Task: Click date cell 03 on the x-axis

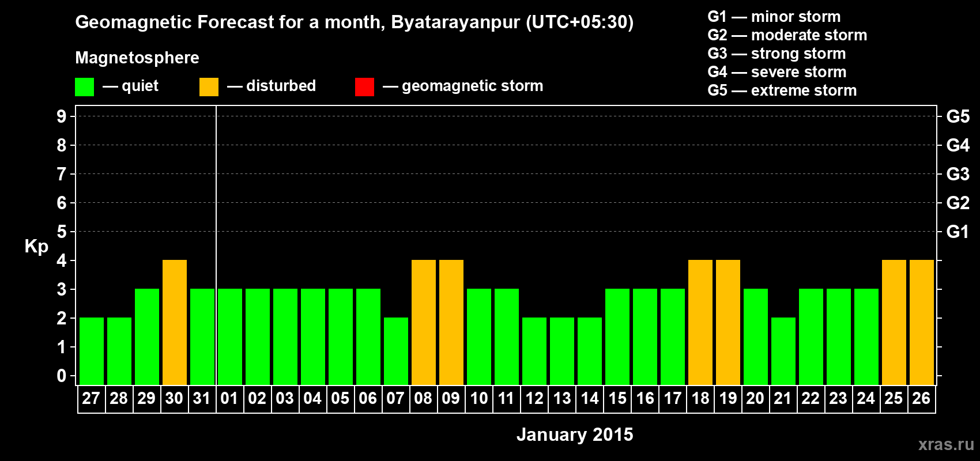Action: pyautogui.click(x=285, y=399)
